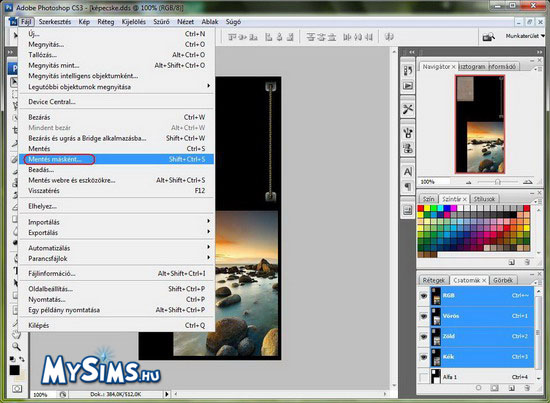Switch to the Görbék tab
Image resolution: width=550 pixels, height=403 pixels.
(503, 280)
